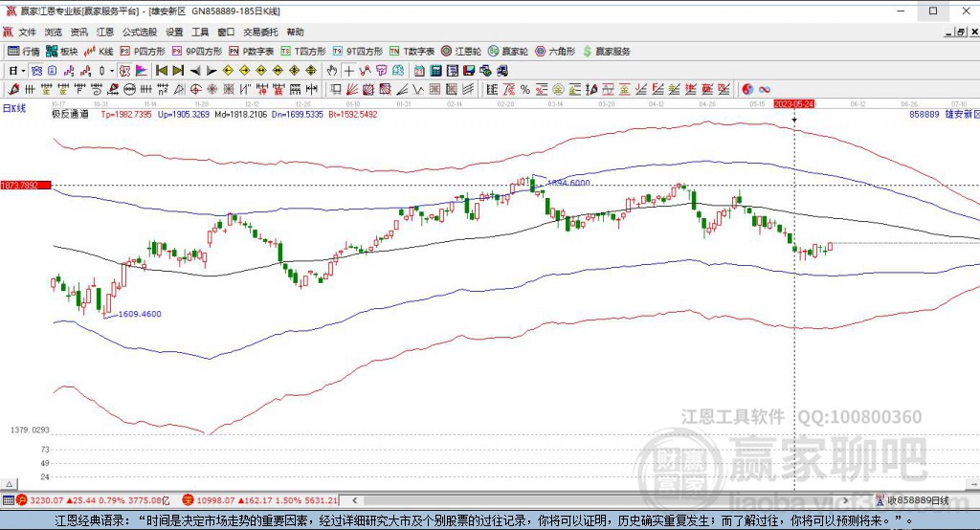
Task: Open the 帮助 menu
Action: coord(295,32)
